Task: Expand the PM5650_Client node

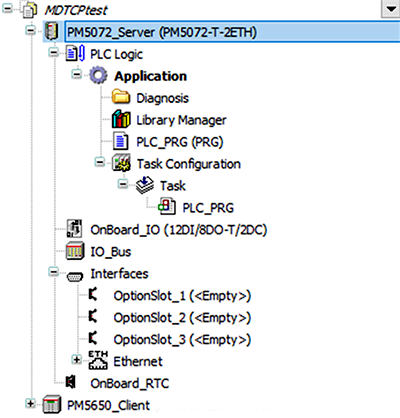Action: tap(31, 404)
